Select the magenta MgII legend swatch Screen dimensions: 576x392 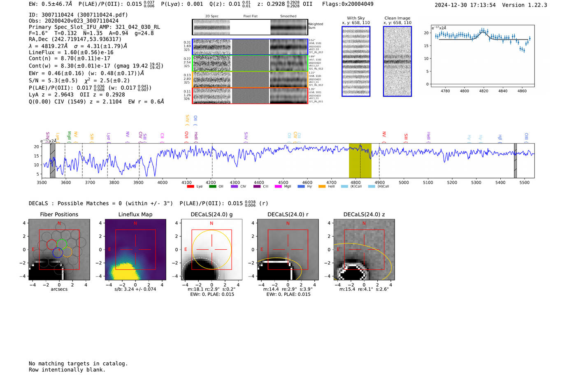tap(278, 187)
